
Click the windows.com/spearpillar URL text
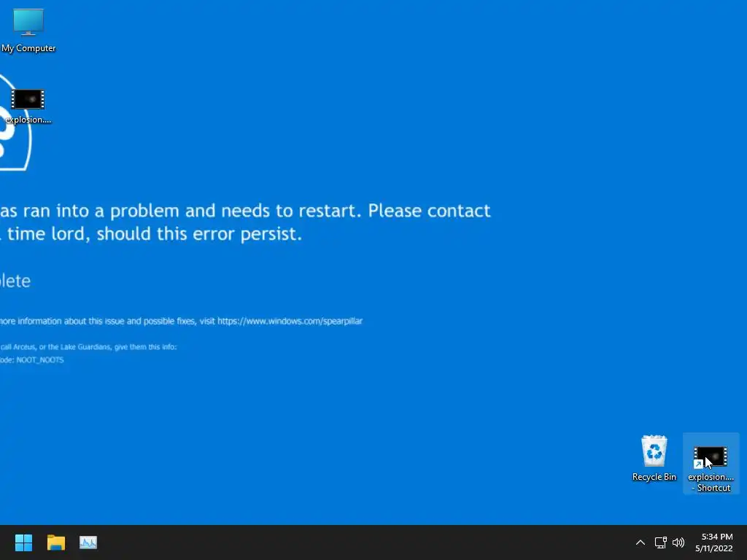(290, 321)
